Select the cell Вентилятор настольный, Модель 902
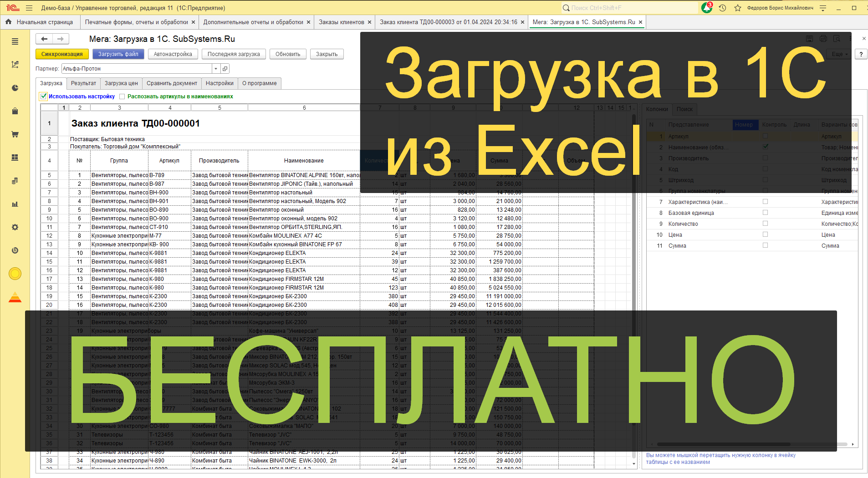Screen dimensions: 868x478 point(304,201)
